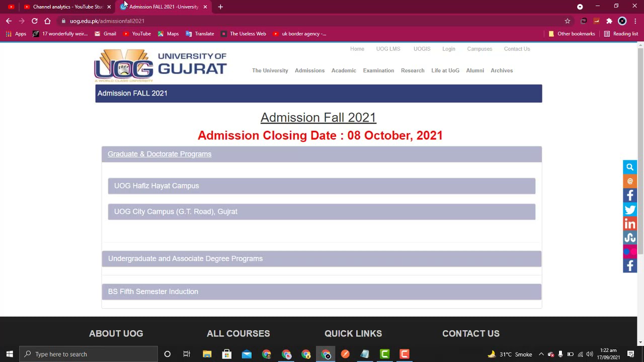Image resolution: width=644 pixels, height=362 pixels.
Task: Open the blue Facebook icon below the email icon
Action: [630, 195]
